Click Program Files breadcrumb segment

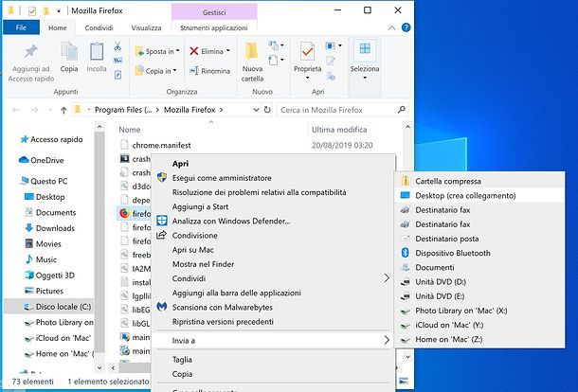pos(123,110)
